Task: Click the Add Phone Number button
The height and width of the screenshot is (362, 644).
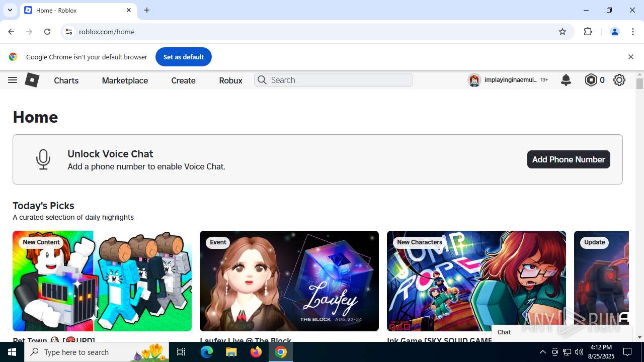Action: tap(569, 159)
